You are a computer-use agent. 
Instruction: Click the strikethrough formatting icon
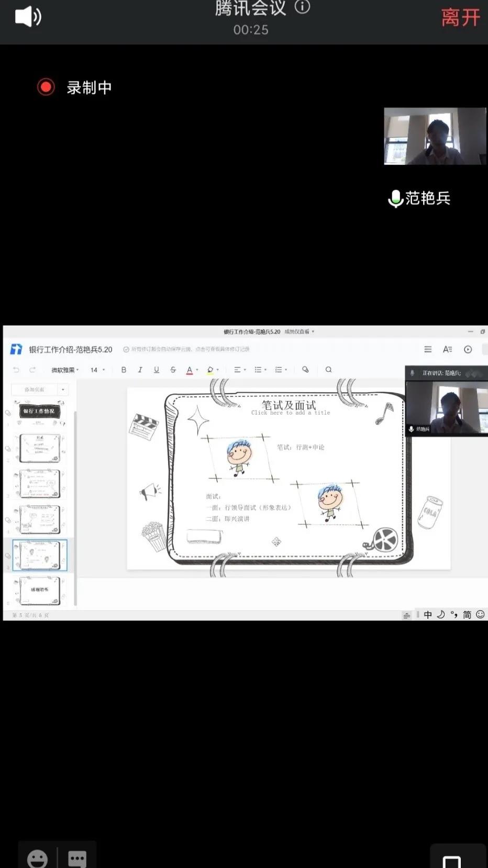173,370
